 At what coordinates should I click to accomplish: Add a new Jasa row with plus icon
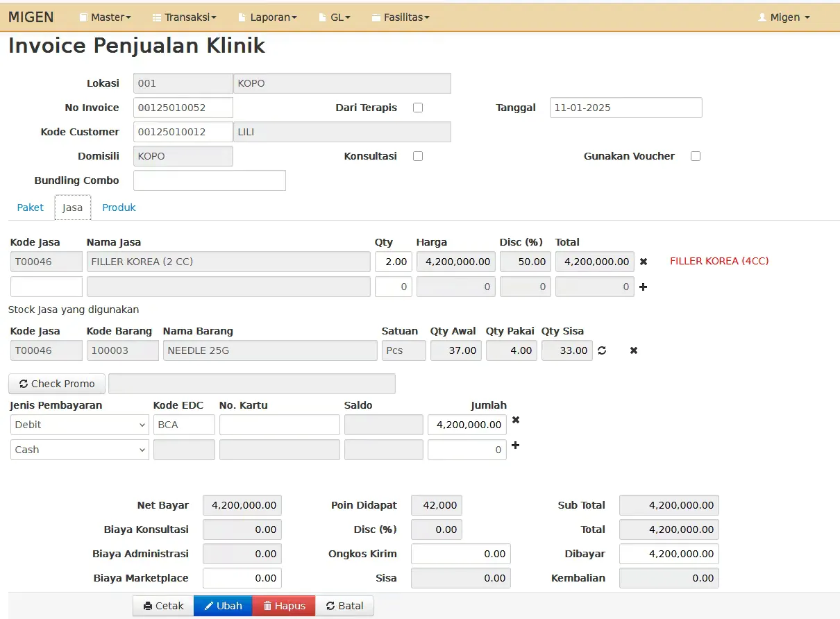tap(644, 287)
